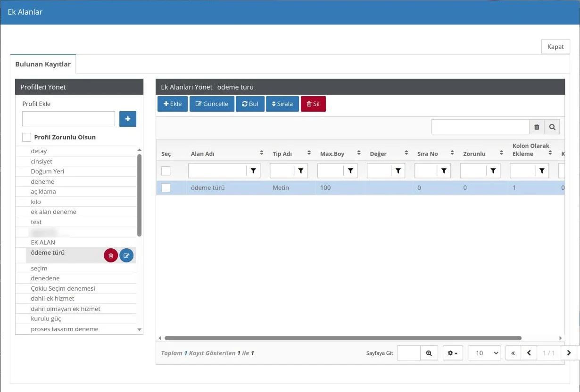Delete the ödeme türü profile
Screen dimensions: 580x392
point(111,255)
